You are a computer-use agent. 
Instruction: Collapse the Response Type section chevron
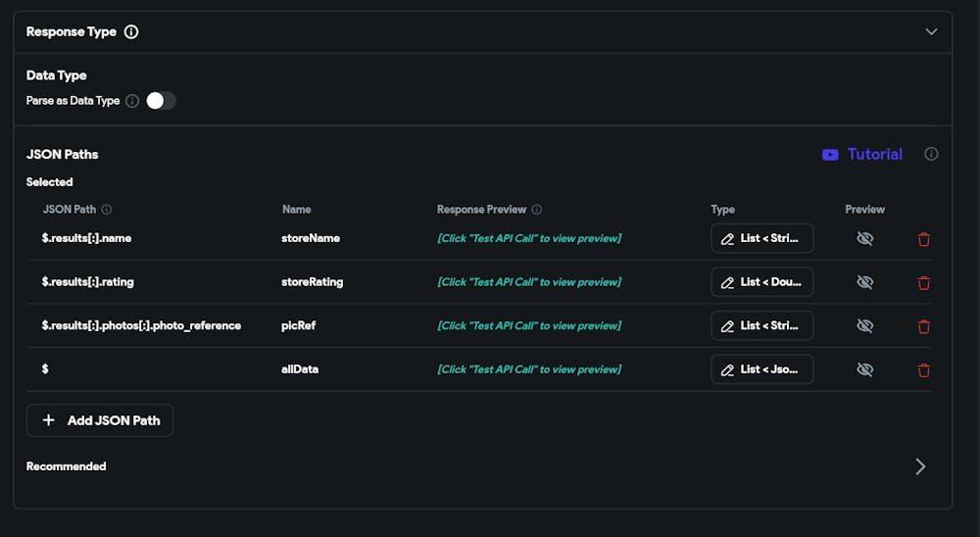point(931,31)
